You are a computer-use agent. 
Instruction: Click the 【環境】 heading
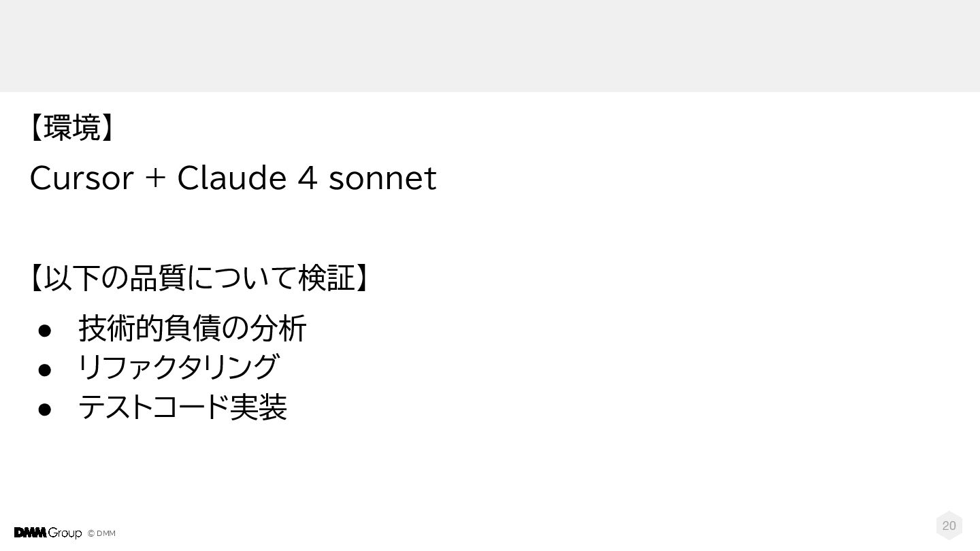click(x=71, y=127)
